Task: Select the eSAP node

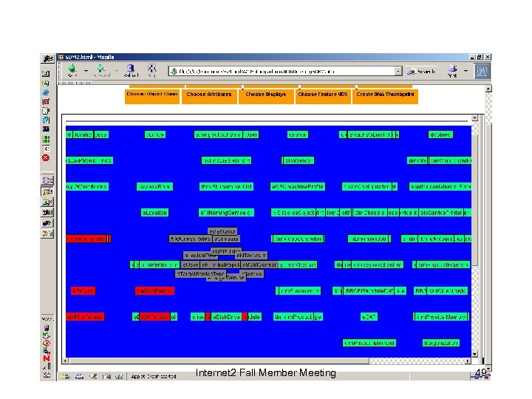Action: coord(369,317)
